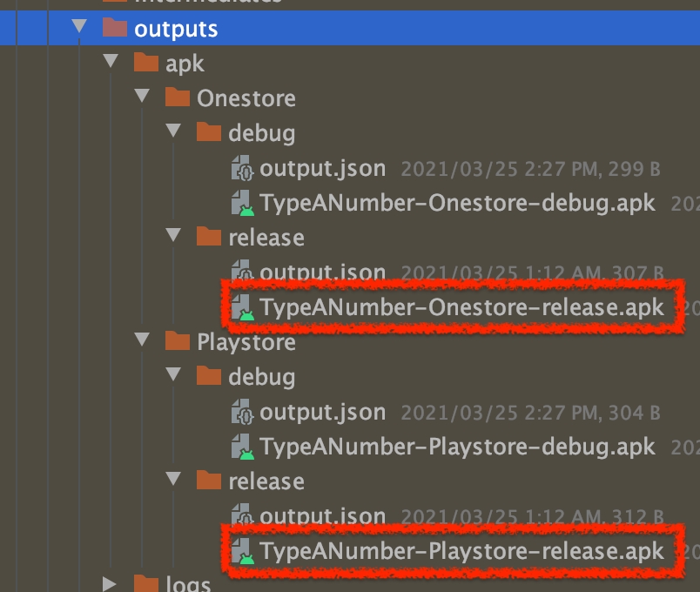The image size is (700, 592).
Task: Collapse the Onestore folder tree node
Action: [142, 98]
